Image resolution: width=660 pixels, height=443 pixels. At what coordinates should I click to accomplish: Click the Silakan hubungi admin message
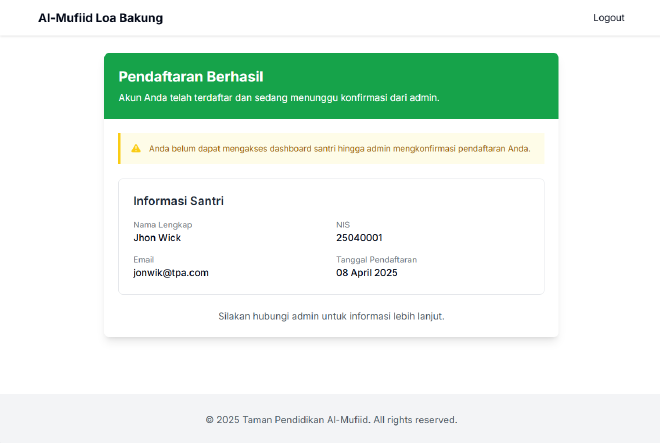(331, 316)
